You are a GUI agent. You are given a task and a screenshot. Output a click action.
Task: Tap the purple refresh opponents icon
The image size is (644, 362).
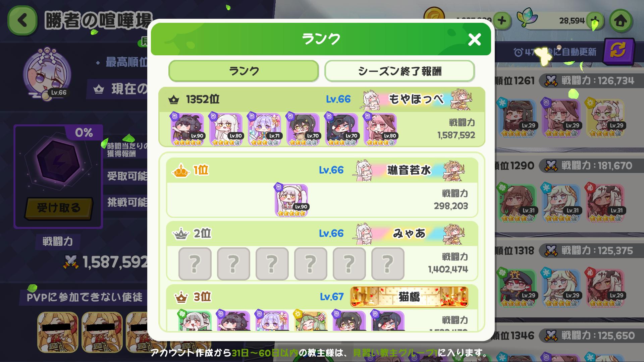tap(619, 51)
